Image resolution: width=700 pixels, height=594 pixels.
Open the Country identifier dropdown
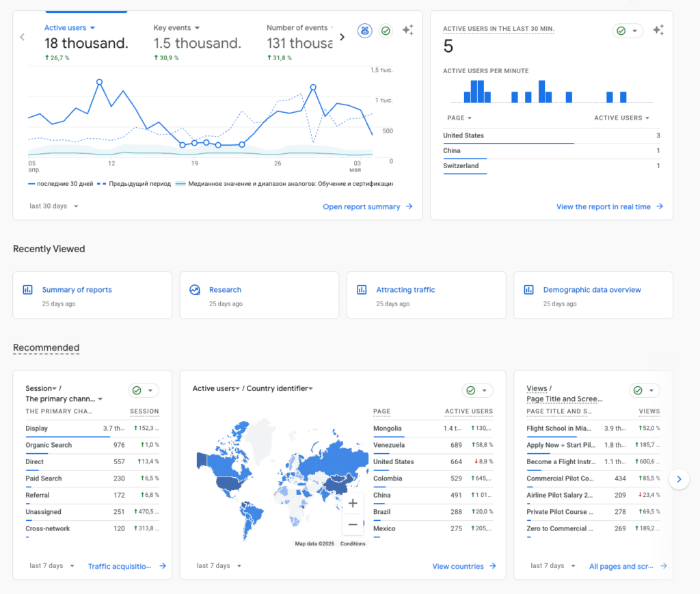click(x=280, y=388)
